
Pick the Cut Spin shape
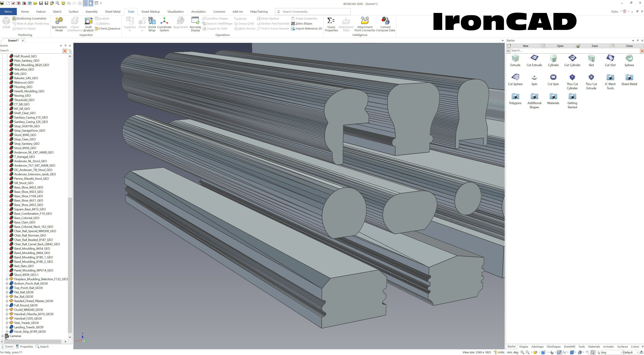click(x=553, y=80)
